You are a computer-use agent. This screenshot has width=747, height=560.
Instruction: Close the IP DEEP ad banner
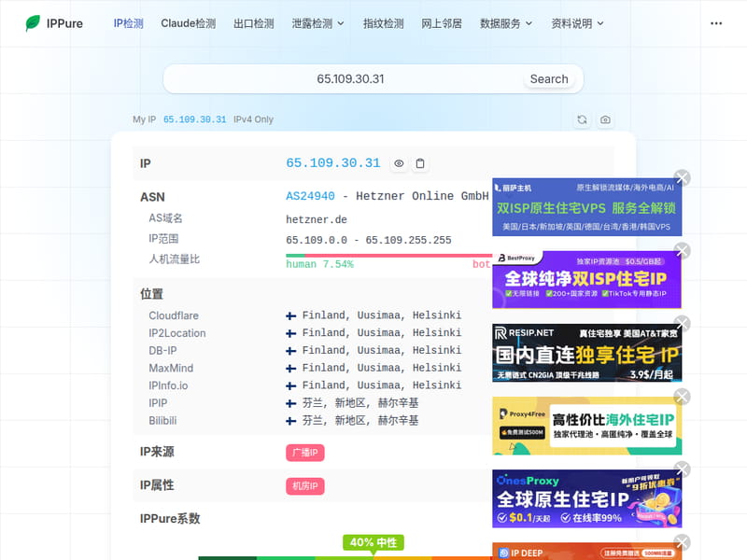tap(683, 542)
